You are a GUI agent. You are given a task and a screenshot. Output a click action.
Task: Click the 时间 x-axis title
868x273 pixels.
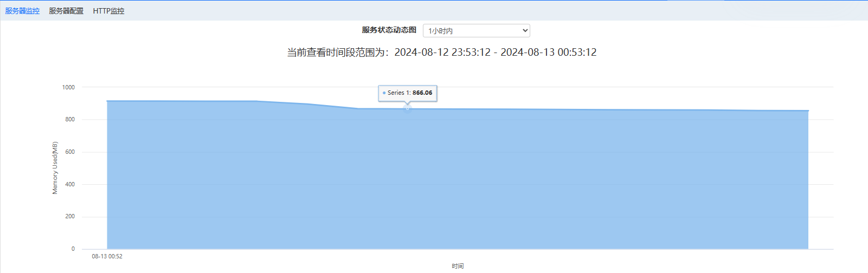pos(458,266)
